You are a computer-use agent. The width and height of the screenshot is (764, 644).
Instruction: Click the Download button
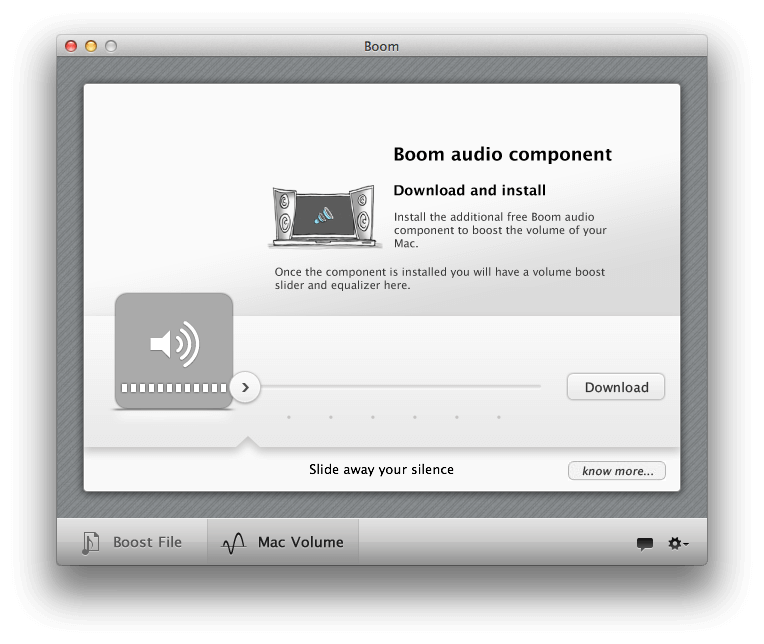[615, 387]
